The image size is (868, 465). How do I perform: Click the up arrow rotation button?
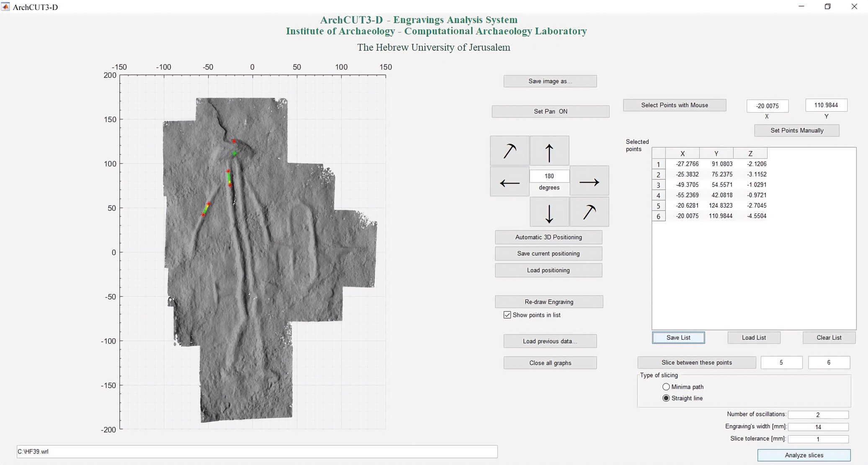[x=549, y=151]
